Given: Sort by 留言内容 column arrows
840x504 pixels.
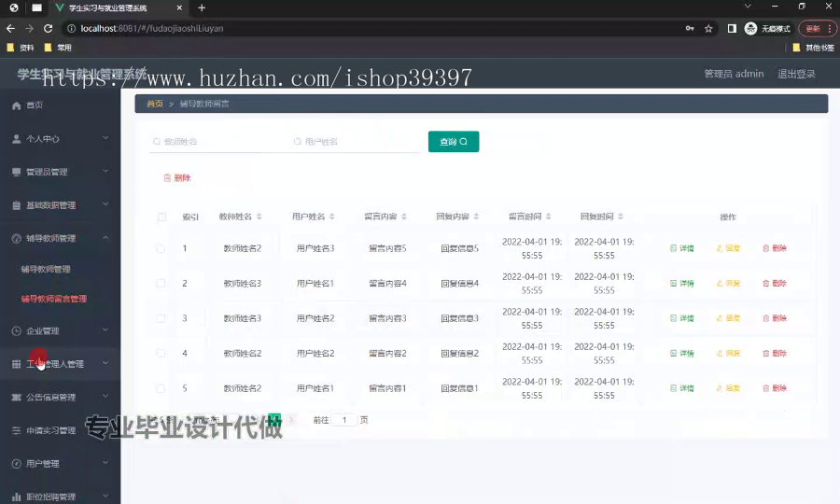Looking at the screenshot, I should click(x=404, y=217).
